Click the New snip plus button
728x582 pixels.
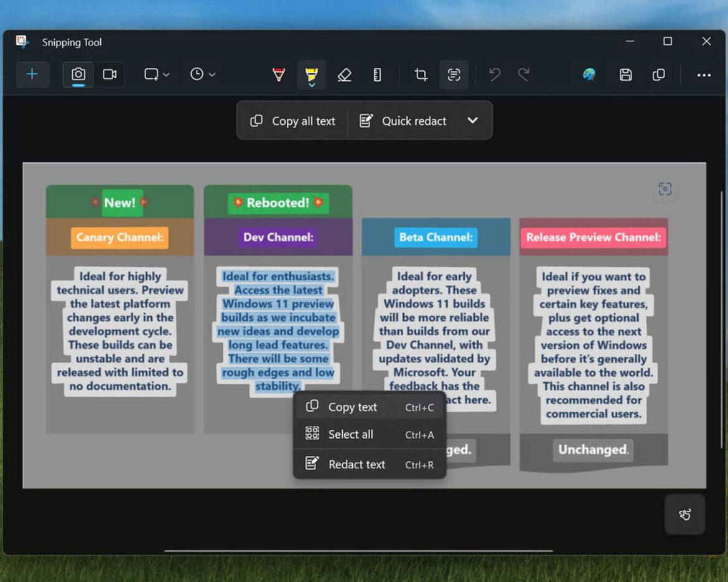coord(32,75)
